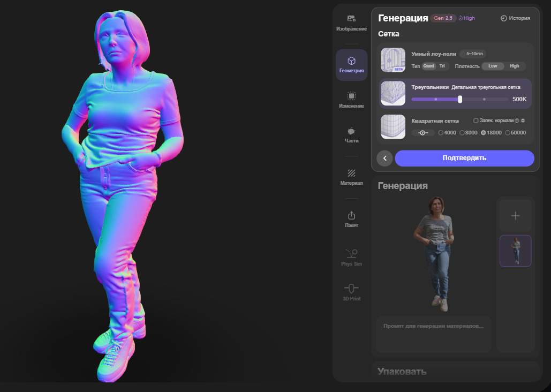Select the Квадратная сетка mesh thumbnail

tap(393, 126)
